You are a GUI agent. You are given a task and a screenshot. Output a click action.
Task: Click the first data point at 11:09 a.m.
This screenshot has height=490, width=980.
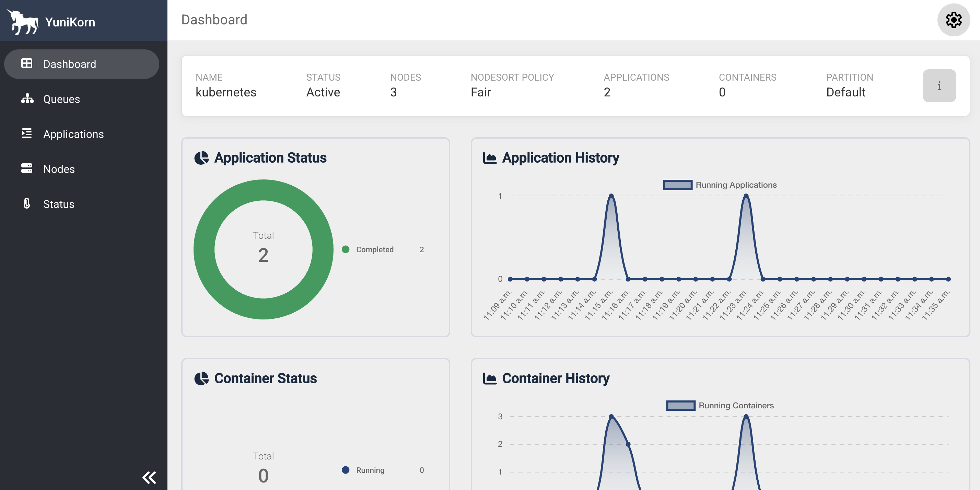(510, 279)
